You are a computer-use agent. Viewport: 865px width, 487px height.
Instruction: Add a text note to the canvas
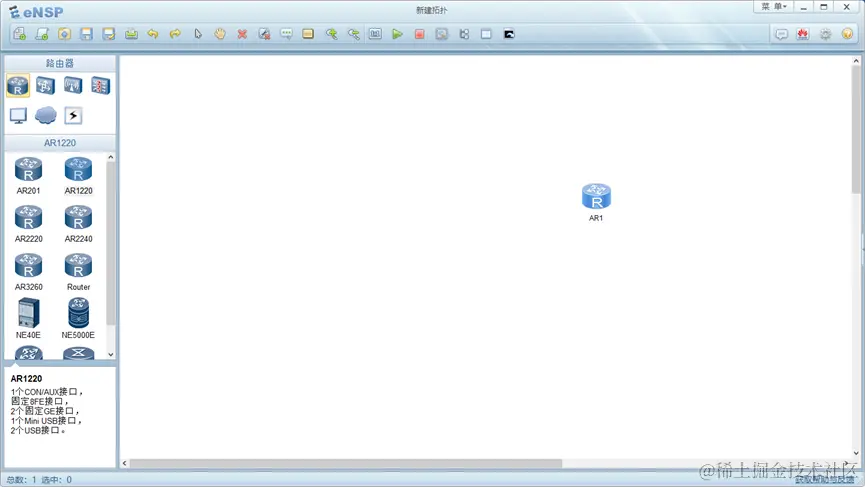(x=286, y=34)
